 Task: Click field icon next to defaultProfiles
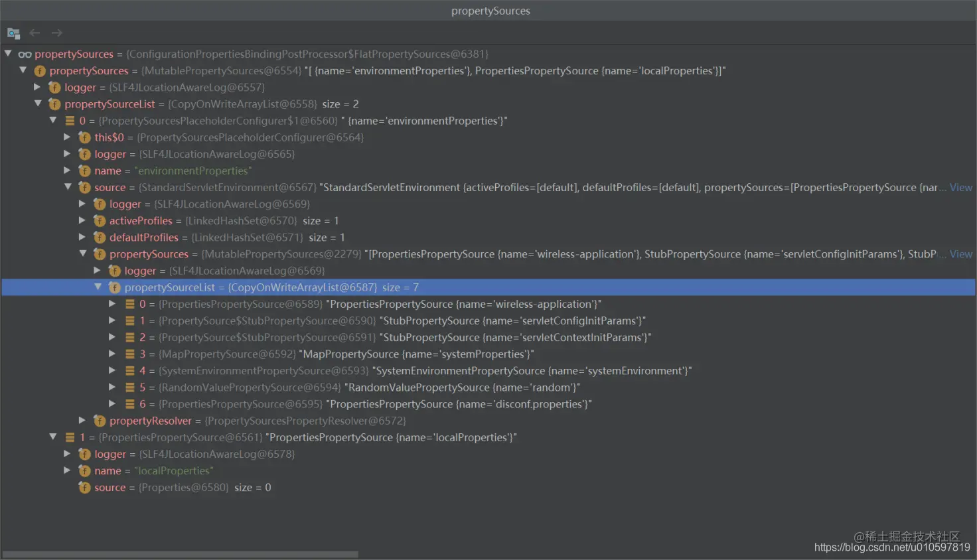(x=100, y=237)
